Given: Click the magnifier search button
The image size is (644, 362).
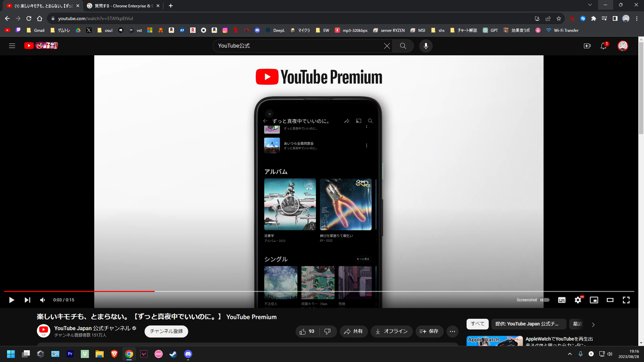Looking at the screenshot, I should click(x=403, y=46).
